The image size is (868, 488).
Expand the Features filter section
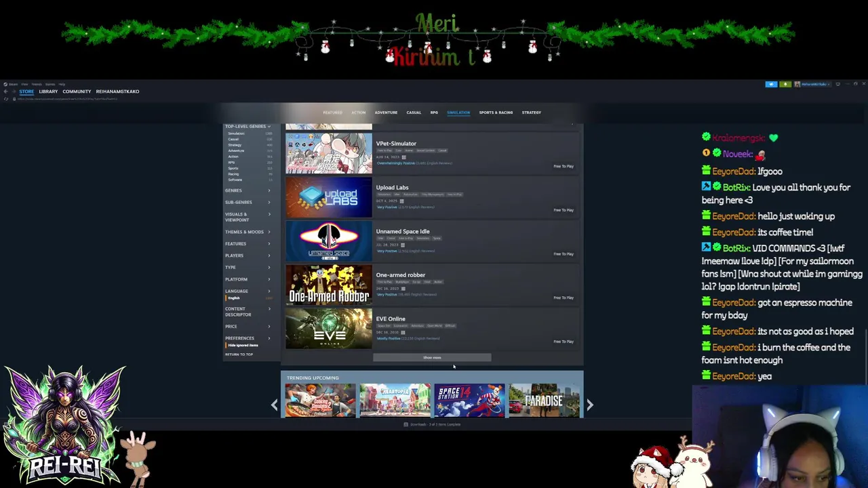[x=248, y=243]
